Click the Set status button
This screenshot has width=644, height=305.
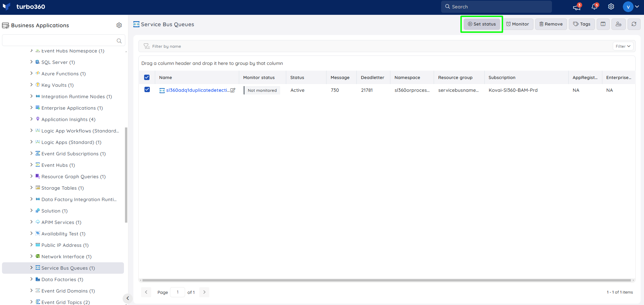pyautogui.click(x=482, y=24)
